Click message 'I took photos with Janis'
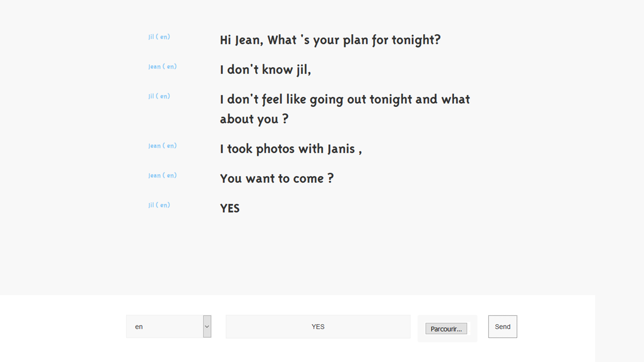The image size is (644, 362). pos(291,149)
